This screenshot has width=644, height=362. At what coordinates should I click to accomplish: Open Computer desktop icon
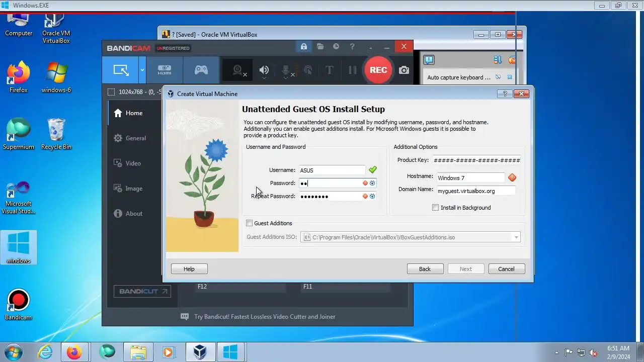click(19, 25)
